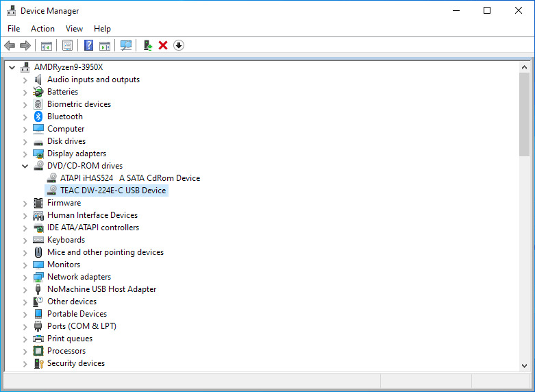535x392 pixels.
Task: Select ATAPI iHAS524 A SATA CdRom Device
Action: (130, 178)
